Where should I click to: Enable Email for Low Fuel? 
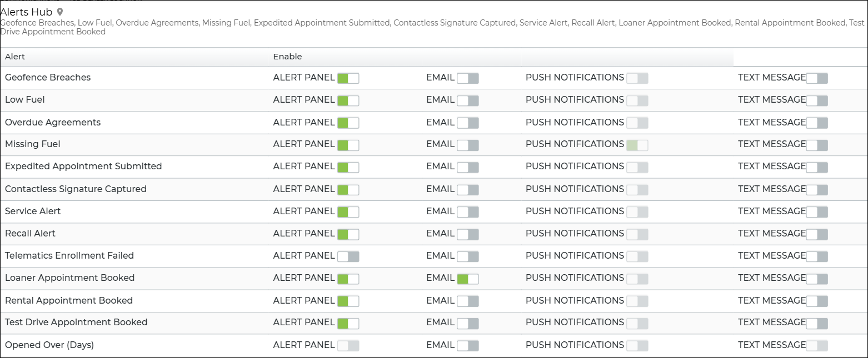[467, 100]
